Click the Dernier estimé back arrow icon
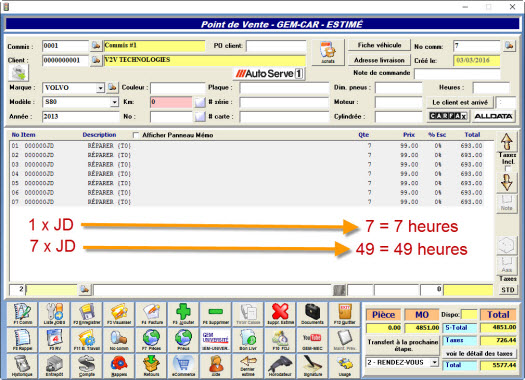 pyautogui.click(x=248, y=366)
